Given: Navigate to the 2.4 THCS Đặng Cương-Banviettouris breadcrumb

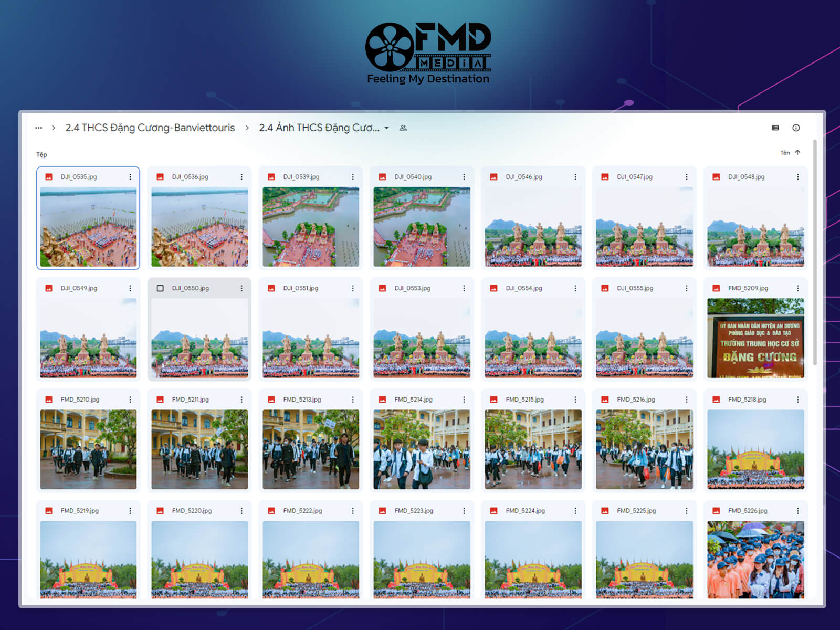Looking at the screenshot, I should coord(150,128).
